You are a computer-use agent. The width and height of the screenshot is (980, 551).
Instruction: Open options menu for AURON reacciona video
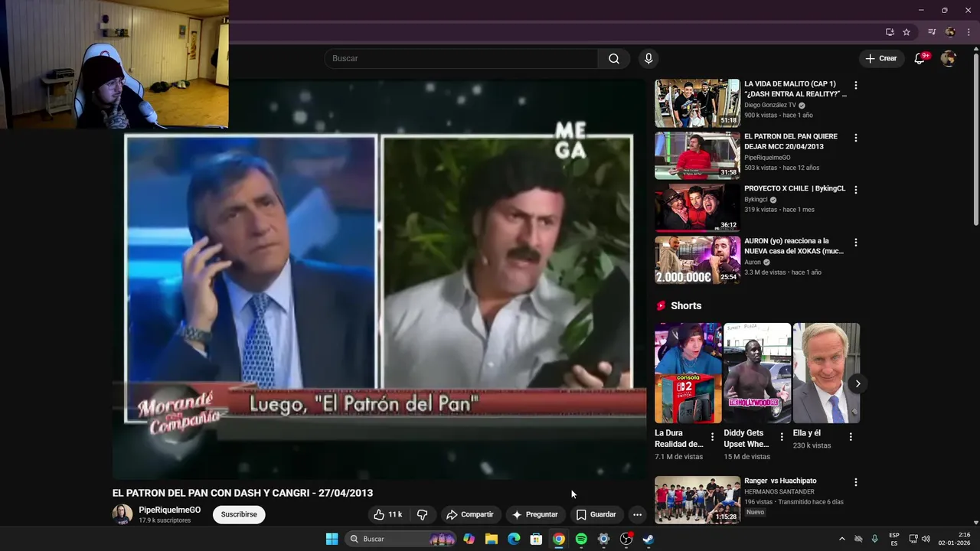coord(856,243)
